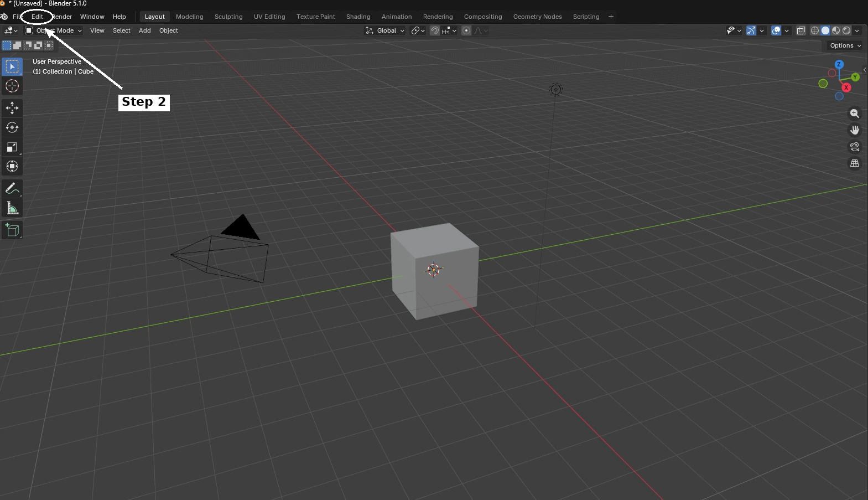Image resolution: width=868 pixels, height=500 pixels.
Task: Add a new workspace with plus
Action: pyautogui.click(x=611, y=17)
